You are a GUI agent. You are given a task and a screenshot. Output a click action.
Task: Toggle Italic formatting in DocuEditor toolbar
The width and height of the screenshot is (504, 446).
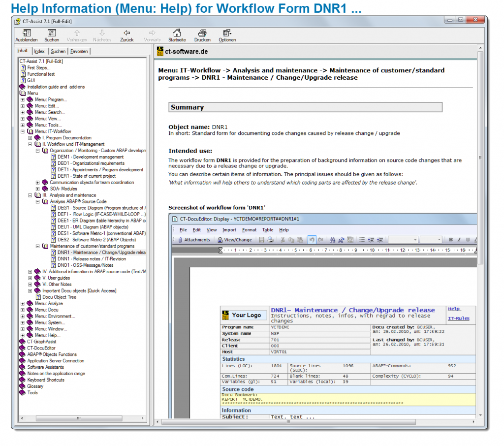tap(459, 240)
